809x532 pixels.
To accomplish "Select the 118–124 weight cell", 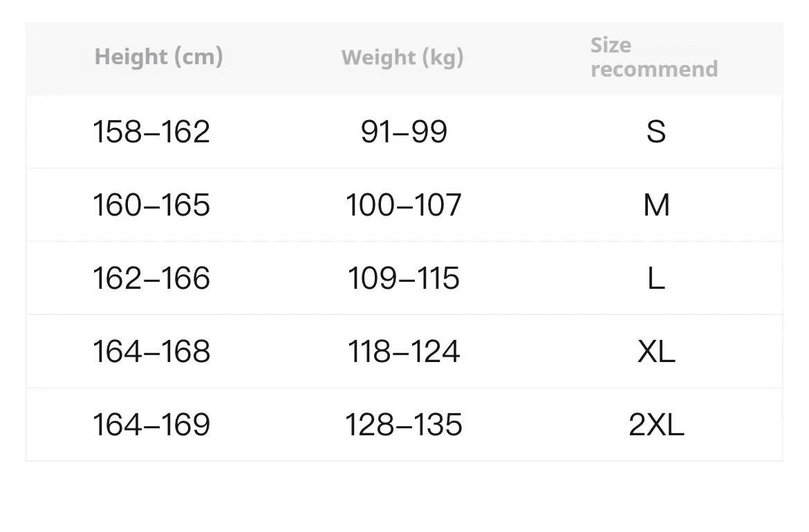I will pyautogui.click(x=404, y=351).
